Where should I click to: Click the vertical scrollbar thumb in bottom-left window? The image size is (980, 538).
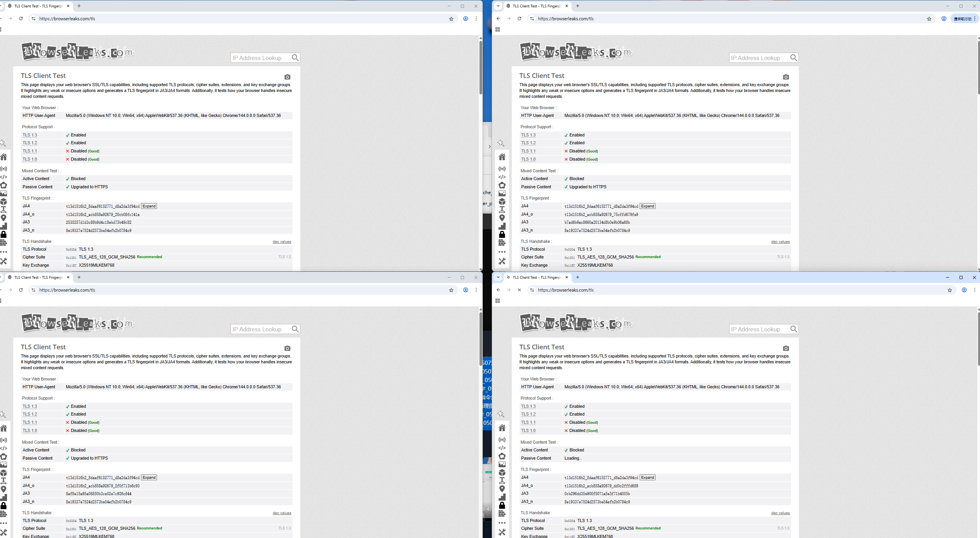481,338
